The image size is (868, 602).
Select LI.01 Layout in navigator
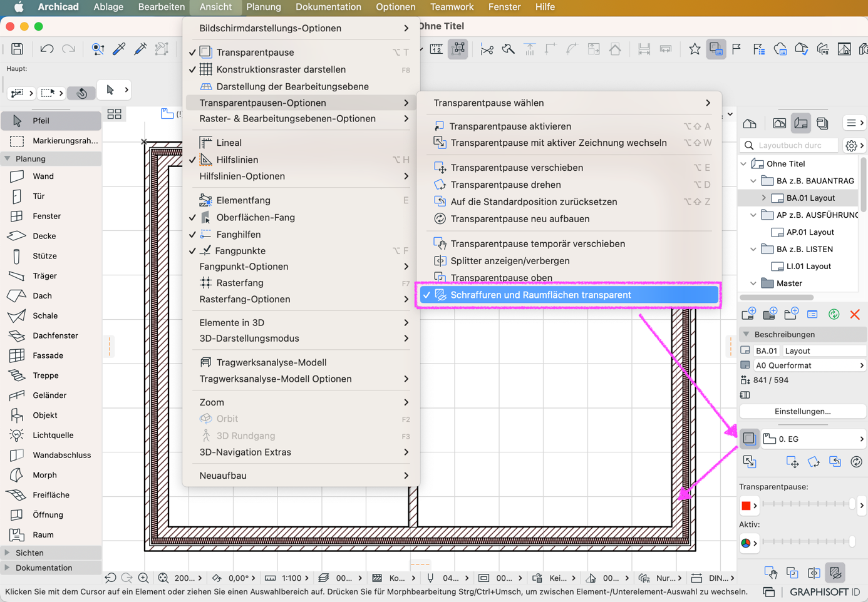tap(809, 267)
